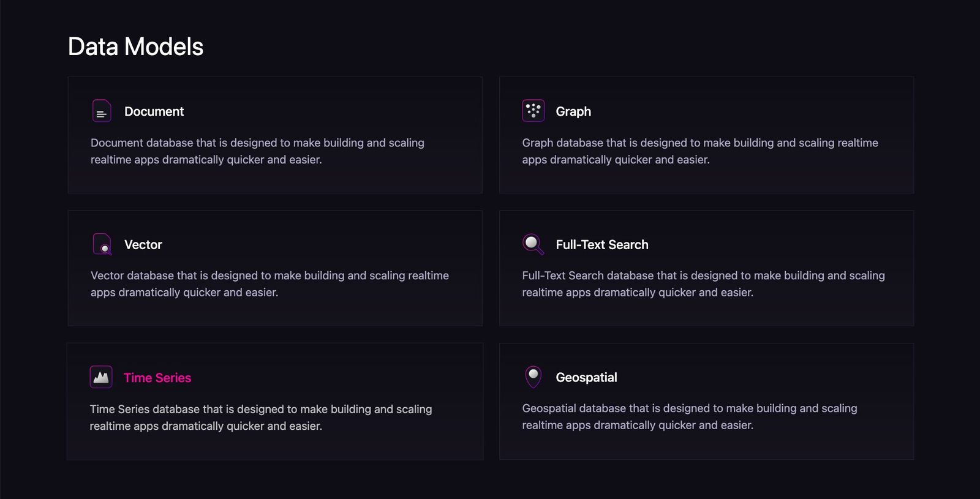This screenshot has width=980, height=499.
Task: Click the Geospatial database description text
Action: 689,416
